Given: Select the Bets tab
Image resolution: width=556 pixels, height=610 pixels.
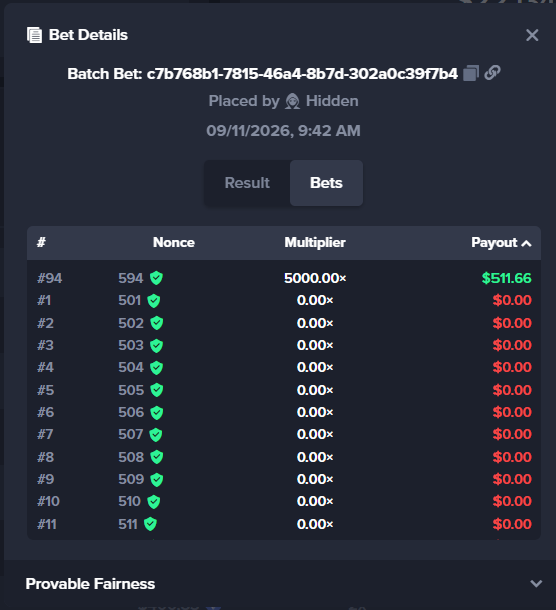Looking at the screenshot, I should click(326, 183).
